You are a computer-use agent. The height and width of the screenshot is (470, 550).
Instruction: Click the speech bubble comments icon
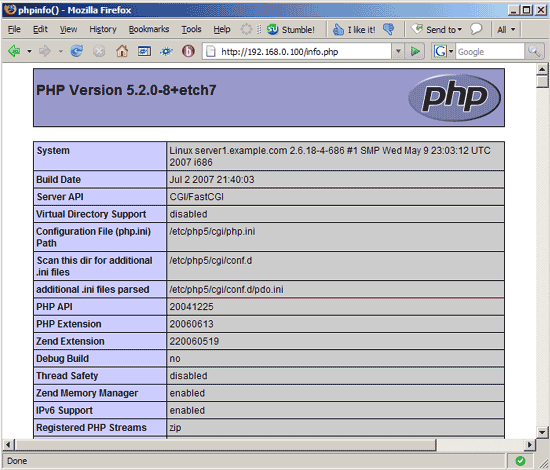(476, 29)
